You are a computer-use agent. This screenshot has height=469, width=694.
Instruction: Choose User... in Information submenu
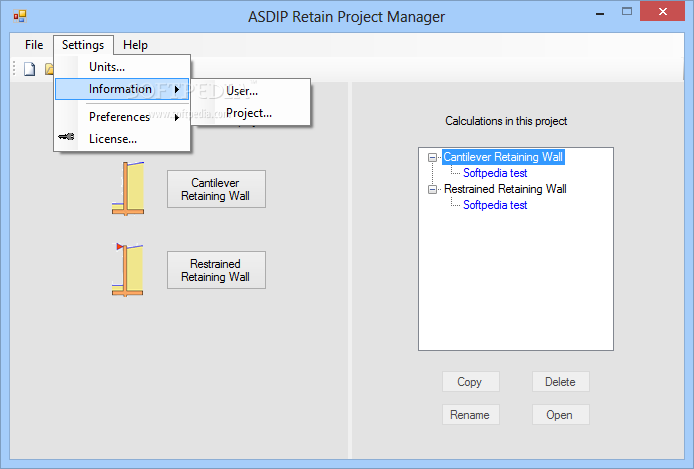pyautogui.click(x=251, y=91)
